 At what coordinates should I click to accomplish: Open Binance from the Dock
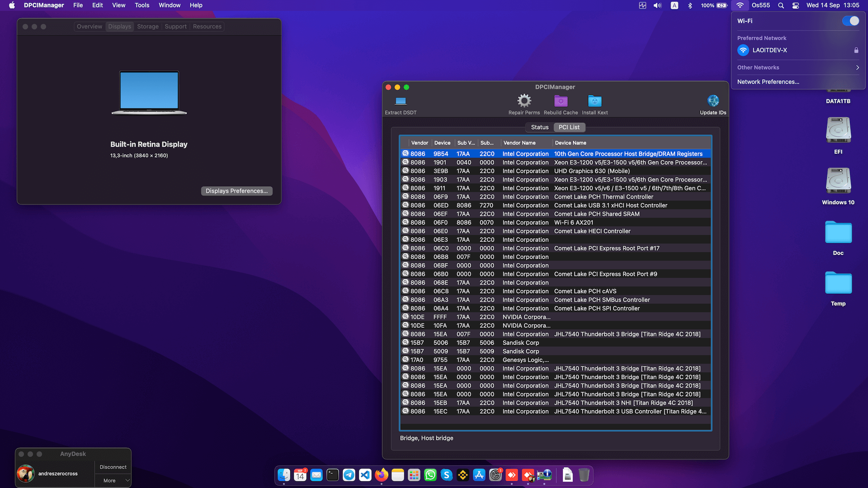point(463,475)
